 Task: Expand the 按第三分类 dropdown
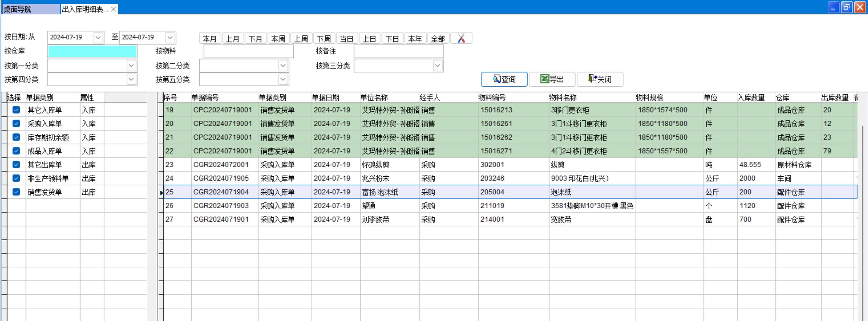pyautogui.click(x=437, y=66)
